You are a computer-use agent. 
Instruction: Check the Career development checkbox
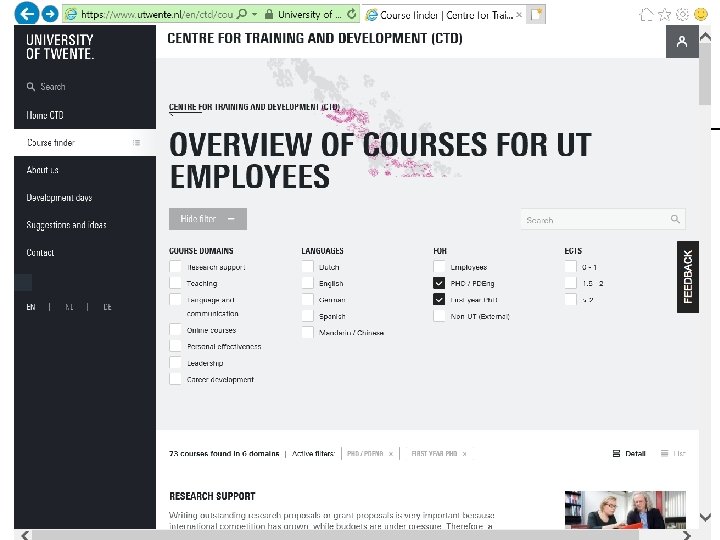[175, 379]
